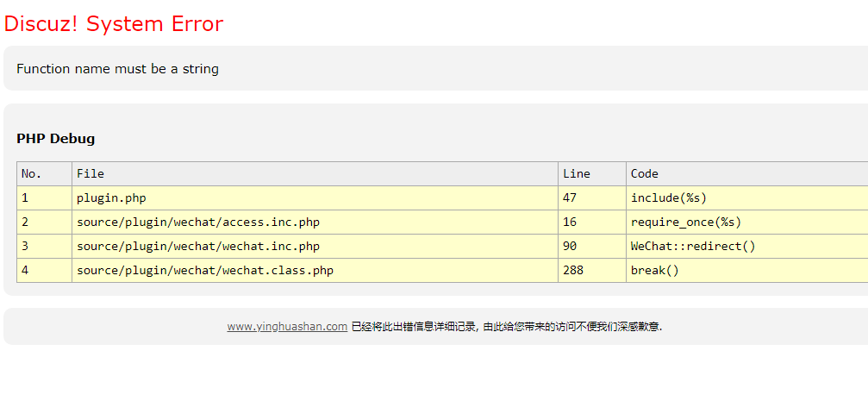This screenshot has height=401, width=868.
Task: Select source/plugin/wechat/wechat.class.php cell
Action: tap(315, 270)
